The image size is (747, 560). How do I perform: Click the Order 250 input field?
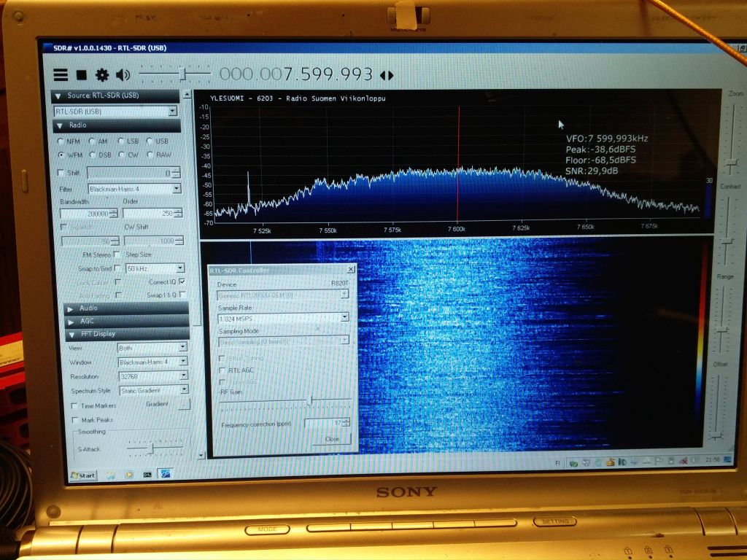click(x=153, y=214)
